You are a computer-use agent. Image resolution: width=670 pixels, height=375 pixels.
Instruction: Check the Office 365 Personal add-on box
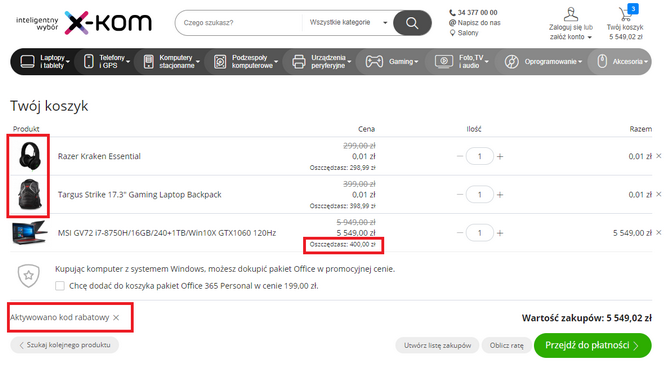(60, 286)
